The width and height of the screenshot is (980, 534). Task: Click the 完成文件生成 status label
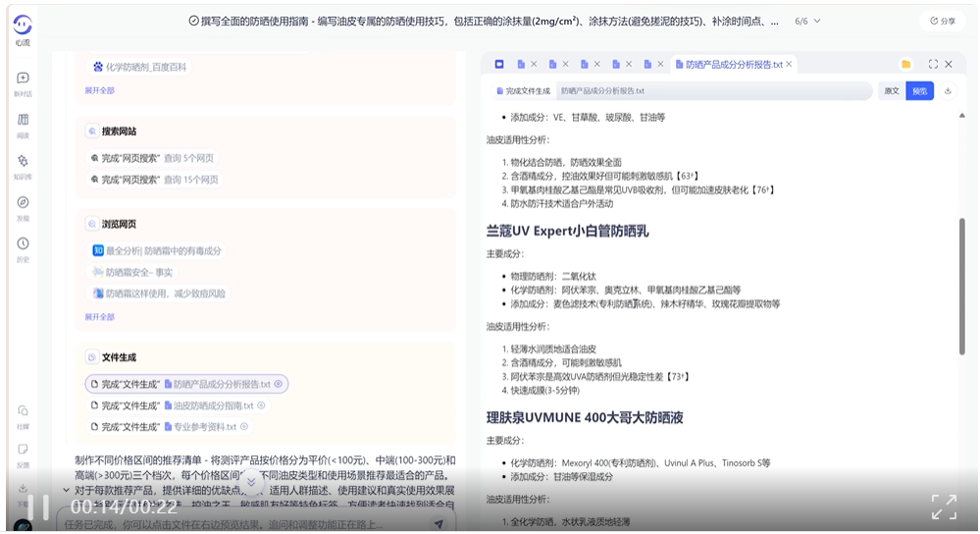pyautogui.click(x=523, y=91)
